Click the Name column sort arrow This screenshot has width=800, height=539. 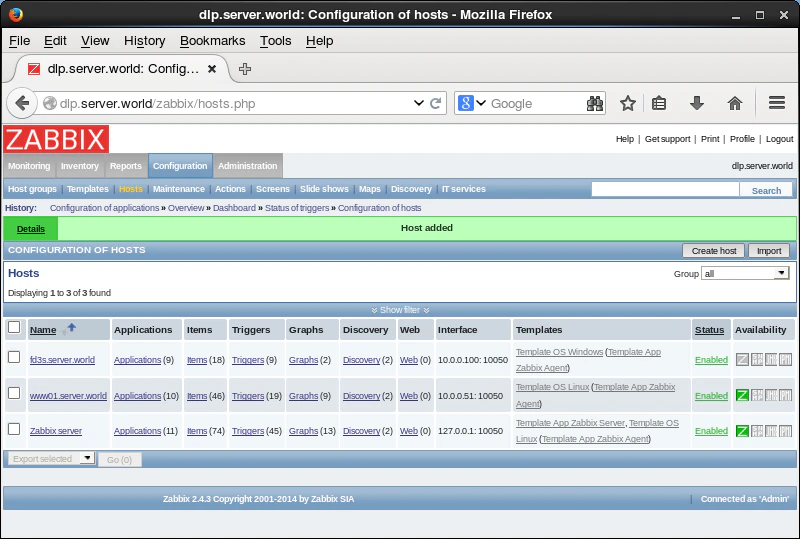(71, 327)
